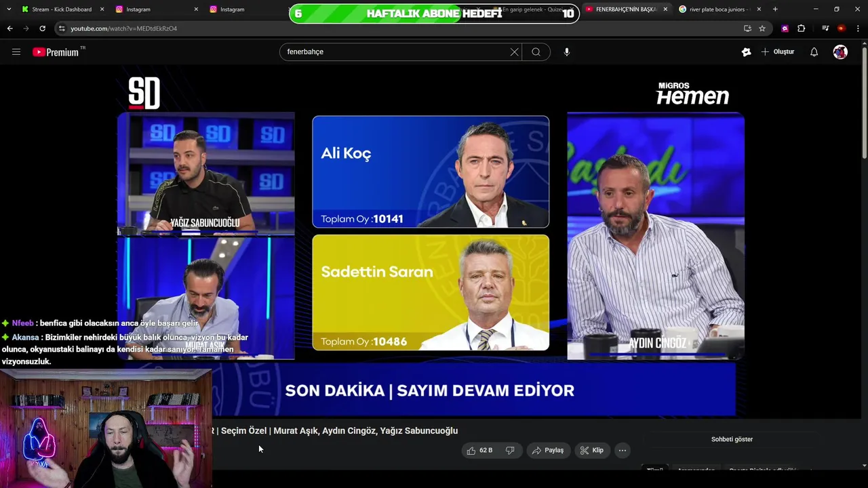The width and height of the screenshot is (868, 488).
Task: Like the video with thumbs up
Action: point(471,450)
